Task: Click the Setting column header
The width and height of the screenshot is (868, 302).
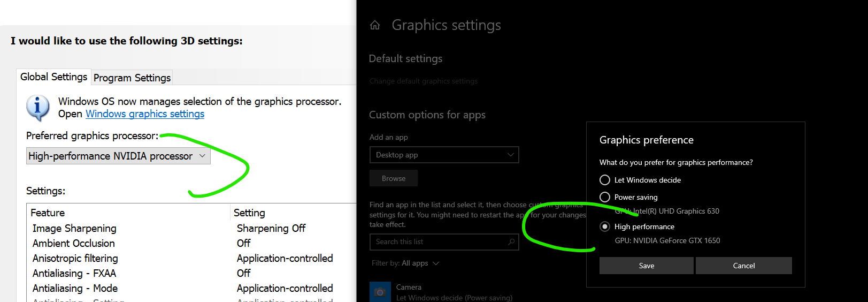Action: coord(294,213)
